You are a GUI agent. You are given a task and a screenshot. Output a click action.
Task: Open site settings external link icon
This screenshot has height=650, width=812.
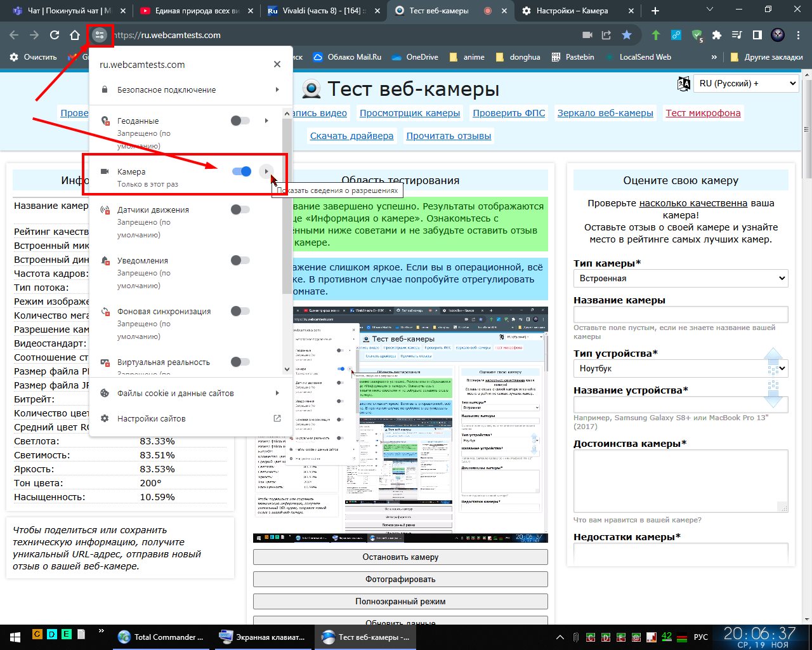(277, 418)
